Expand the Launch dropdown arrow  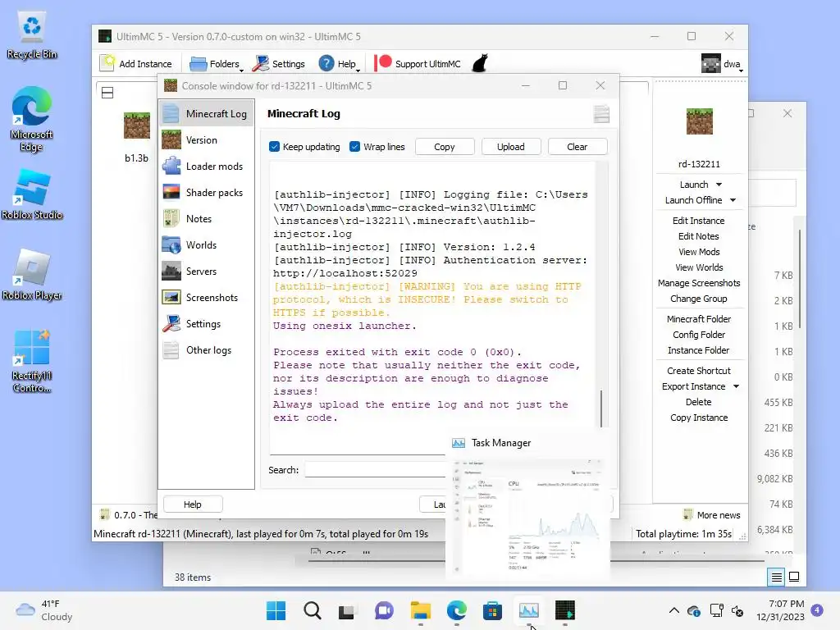[x=719, y=185]
